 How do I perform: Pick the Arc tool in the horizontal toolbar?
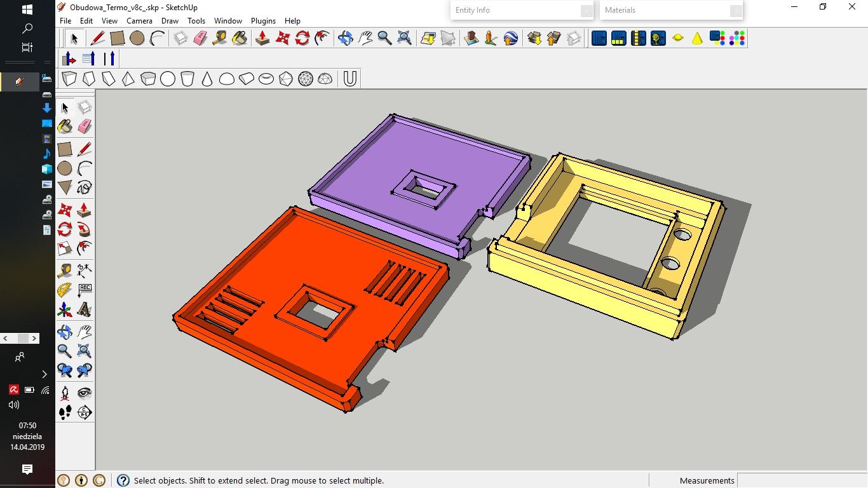[x=156, y=38]
